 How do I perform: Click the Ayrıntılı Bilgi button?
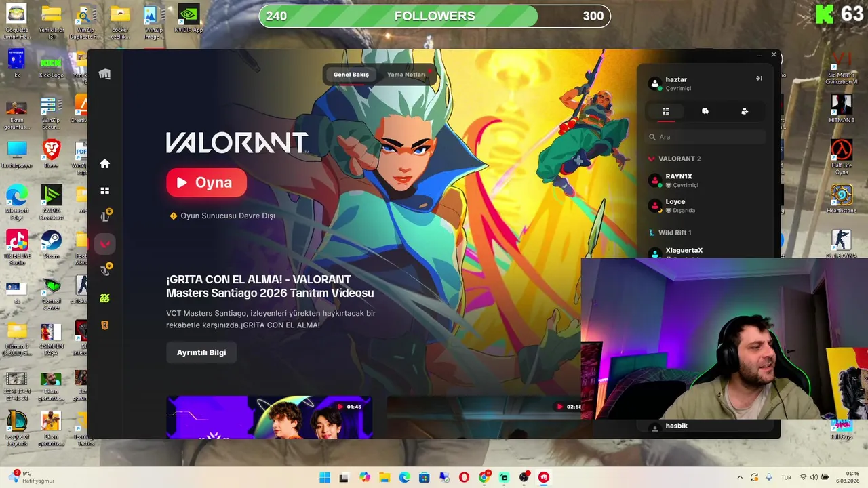tap(201, 352)
